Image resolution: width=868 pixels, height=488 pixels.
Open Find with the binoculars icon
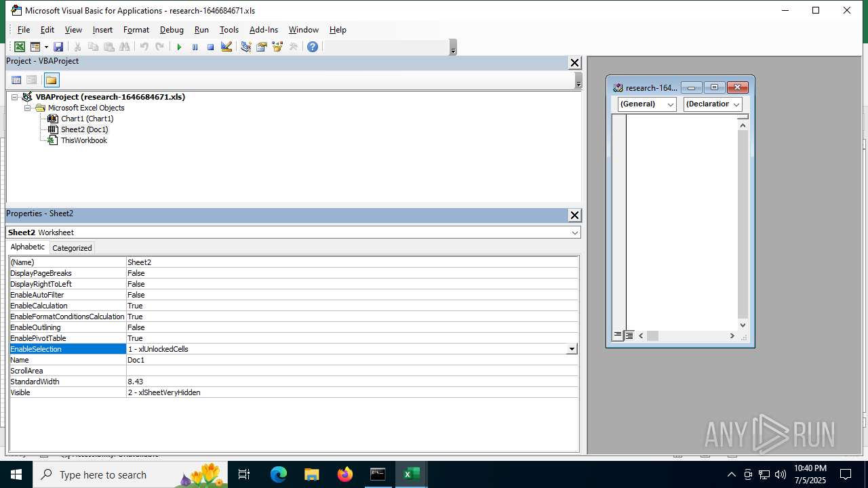[124, 47]
